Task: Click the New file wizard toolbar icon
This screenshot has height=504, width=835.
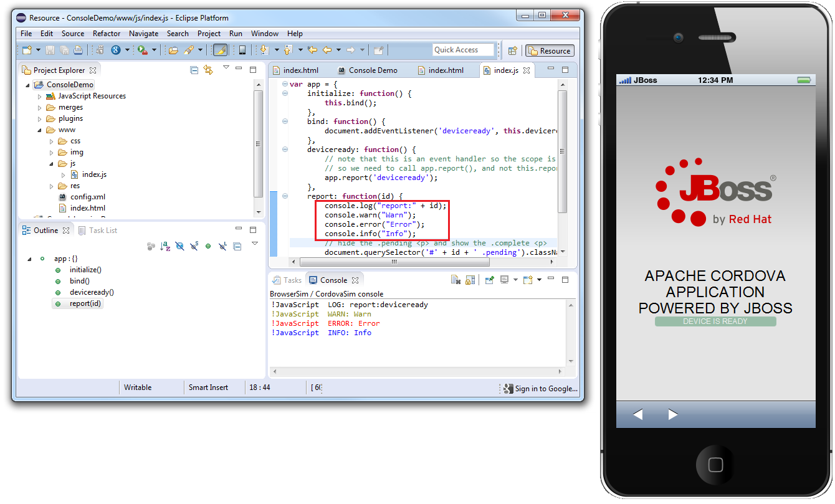Action: tap(27, 50)
